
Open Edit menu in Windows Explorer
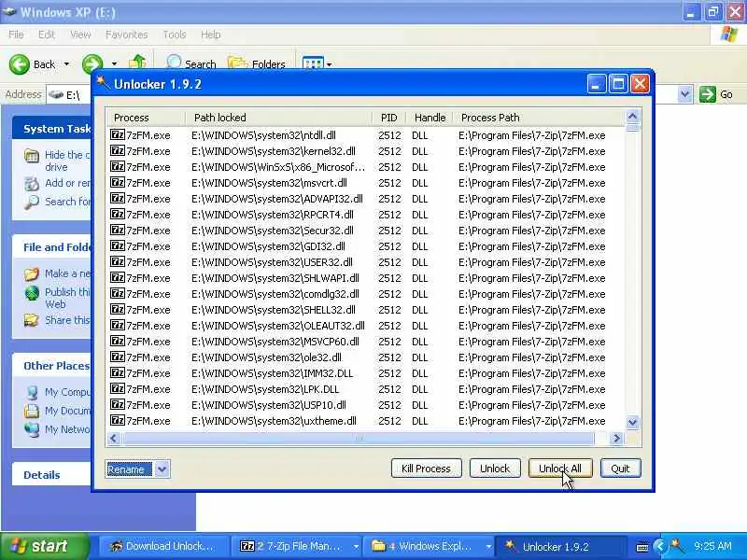click(x=46, y=35)
